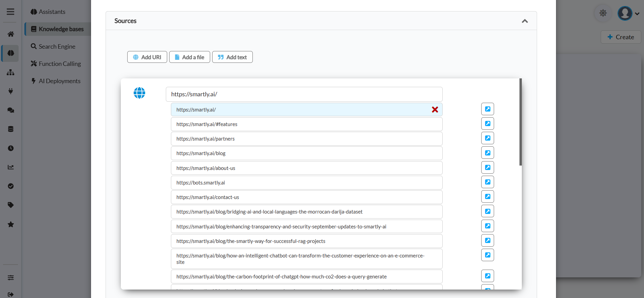Click the Create button
Viewport: 644px width, 298px height.
(621, 37)
